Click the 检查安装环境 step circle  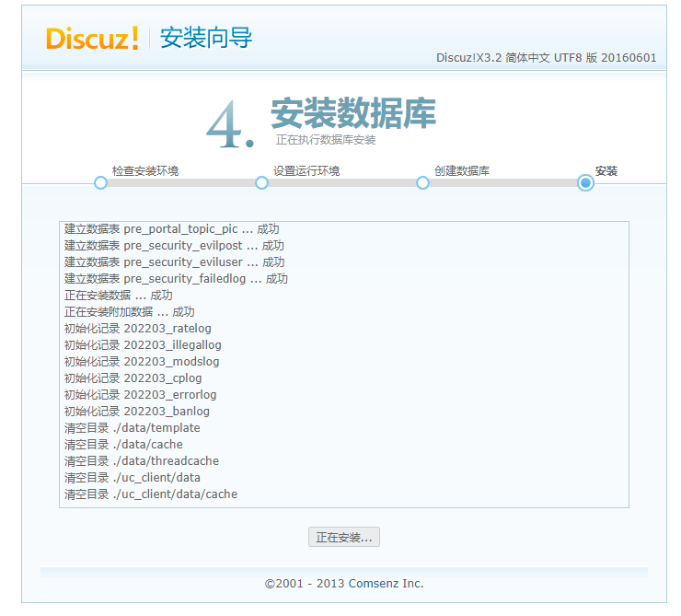pyautogui.click(x=100, y=183)
